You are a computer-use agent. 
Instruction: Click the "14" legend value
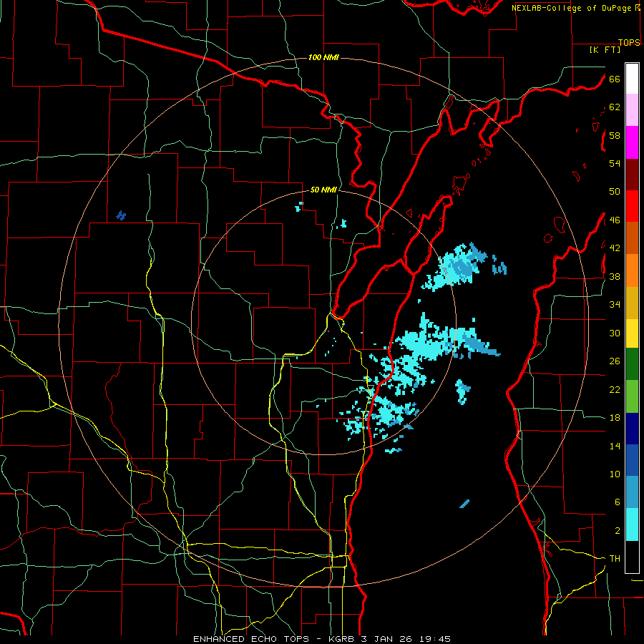pos(615,446)
